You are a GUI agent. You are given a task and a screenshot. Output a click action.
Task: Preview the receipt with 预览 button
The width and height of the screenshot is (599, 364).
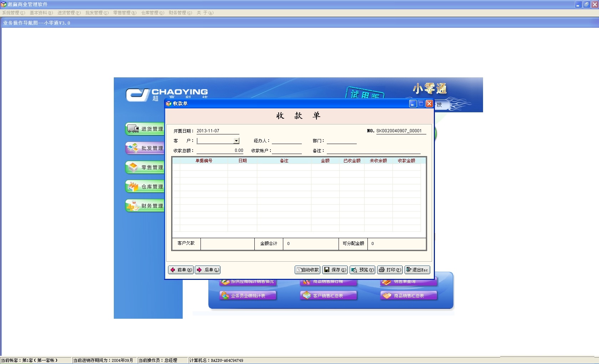click(x=362, y=270)
